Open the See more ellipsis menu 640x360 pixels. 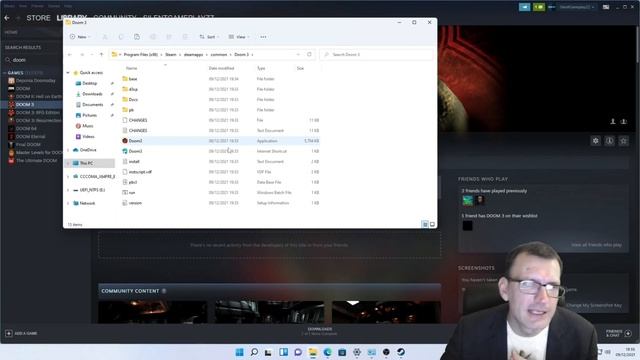tap(263, 37)
